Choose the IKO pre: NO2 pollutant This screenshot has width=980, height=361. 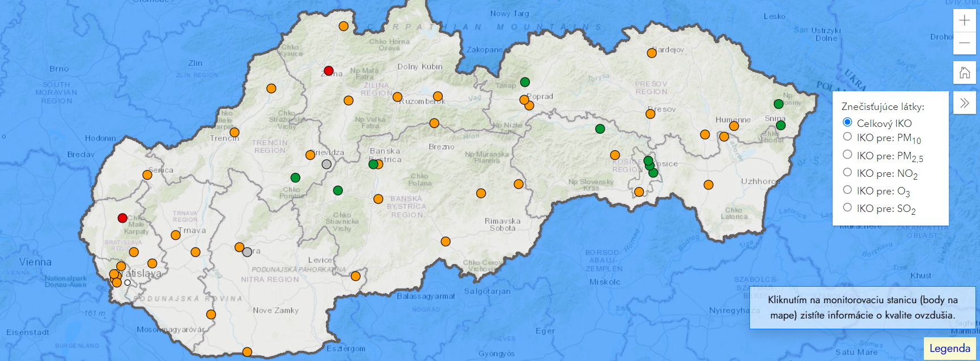coord(847,172)
